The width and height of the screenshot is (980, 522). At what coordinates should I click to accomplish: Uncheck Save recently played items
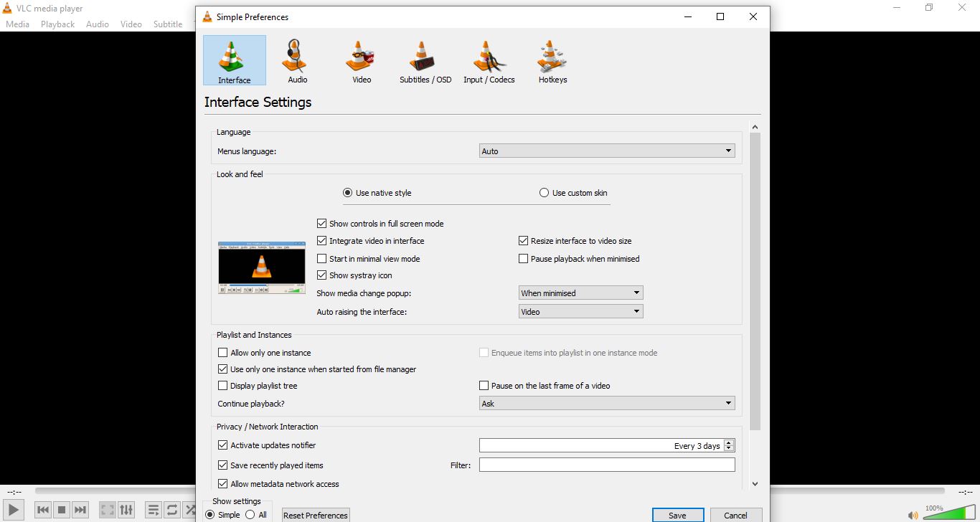pos(270,465)
